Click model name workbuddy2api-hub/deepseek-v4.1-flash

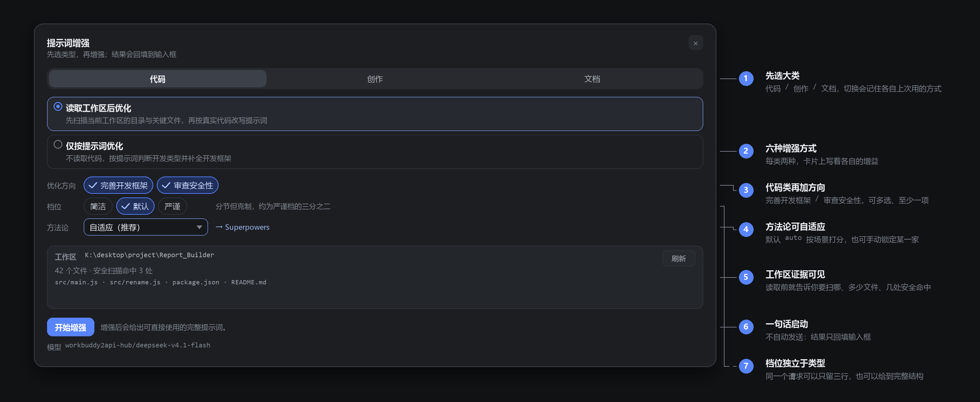pos(138,345)
